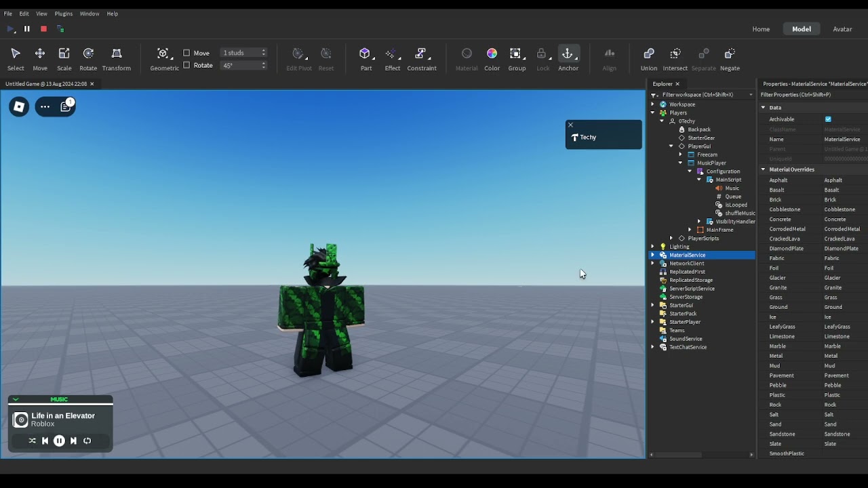Open the Color picker tool
Image resolution: width=868 pixels, height=488 pixels.
492,54
